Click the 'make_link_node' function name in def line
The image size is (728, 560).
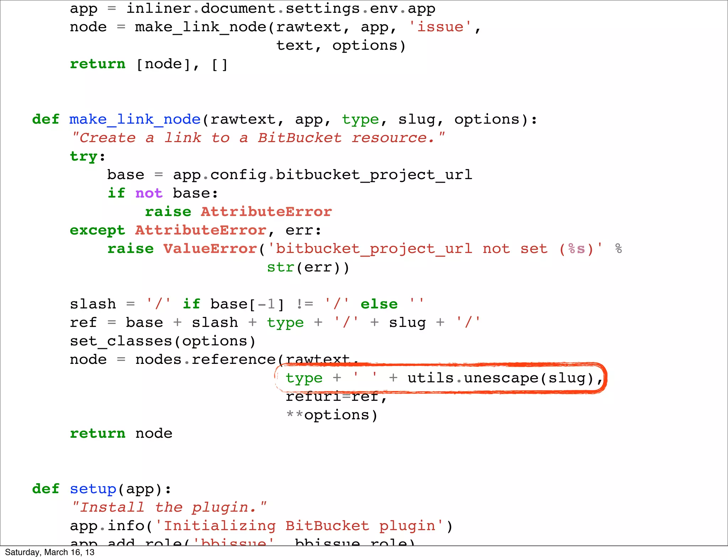point(135,119)
